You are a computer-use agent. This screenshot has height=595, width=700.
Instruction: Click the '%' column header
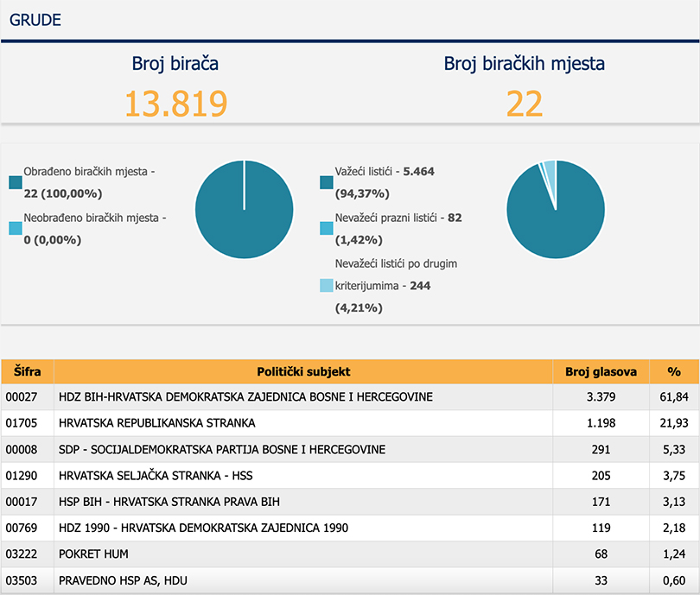click(674, 371)
